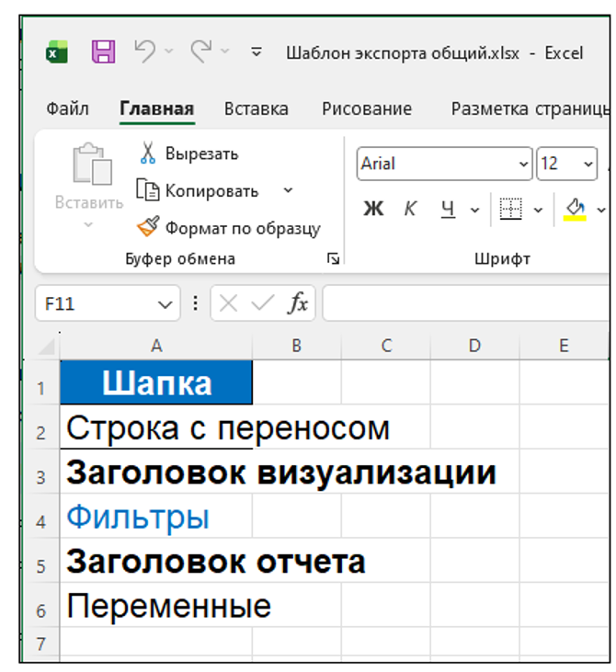Expand the Вставить paste options arrow
The width and height of the screenshot is (616, 672).
click(88, 224)
